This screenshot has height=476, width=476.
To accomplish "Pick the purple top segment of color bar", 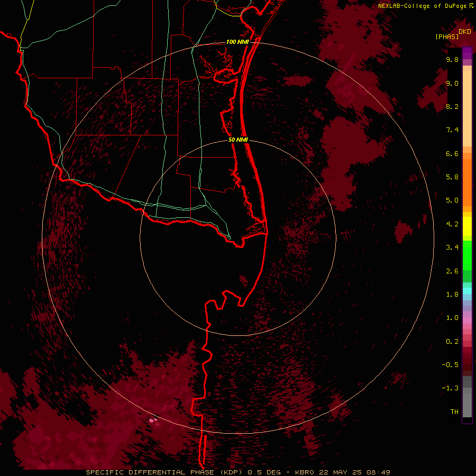I will click(467, 53).
